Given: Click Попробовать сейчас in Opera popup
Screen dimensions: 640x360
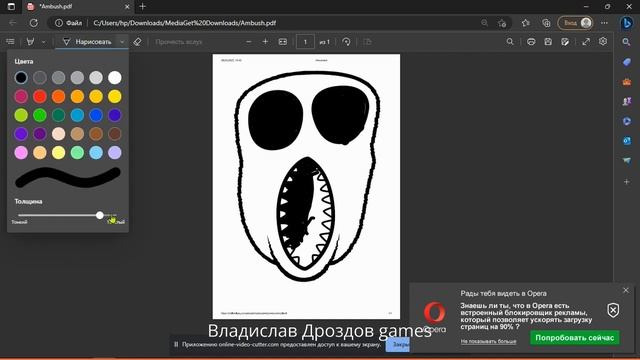Looking at the screenshot, I should (x=575, y=338).
